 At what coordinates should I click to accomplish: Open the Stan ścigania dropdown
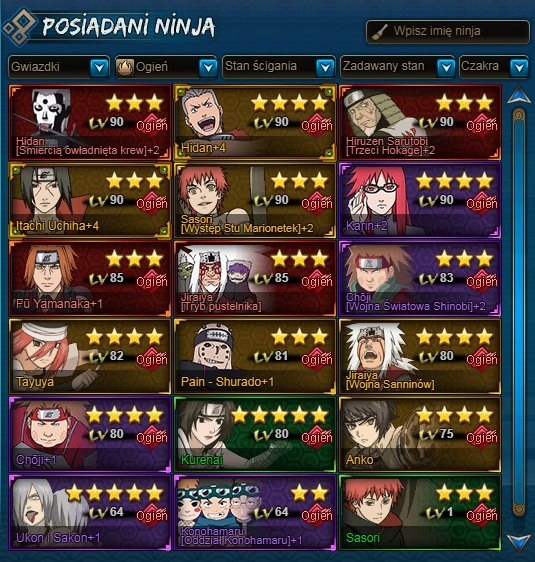(279, 67)
